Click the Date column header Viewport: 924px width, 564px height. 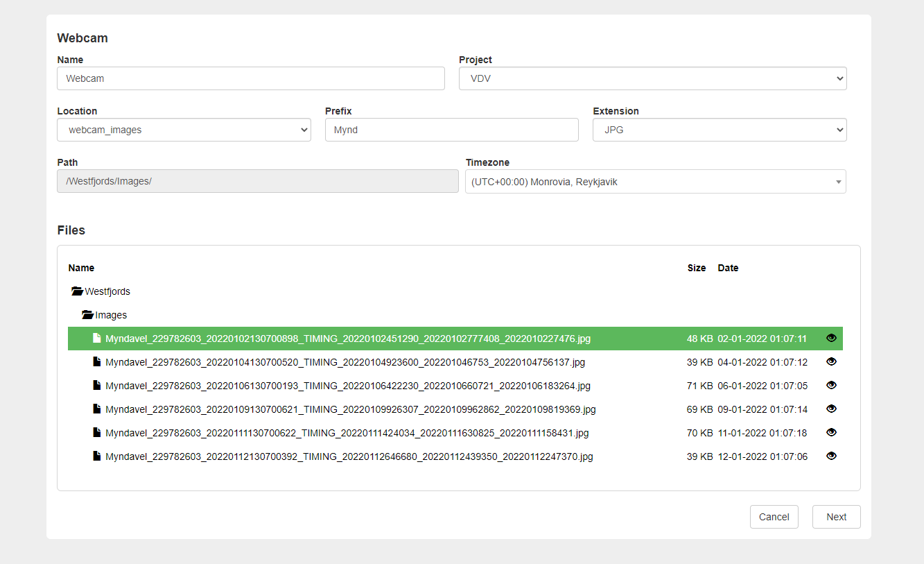(728, 268)
